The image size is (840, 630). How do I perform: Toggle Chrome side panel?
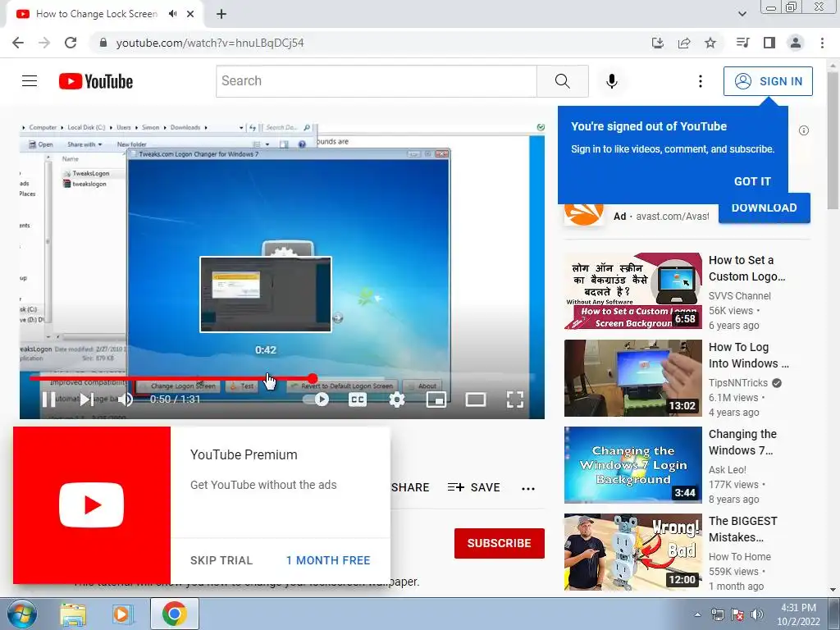(x=769, y=43)
